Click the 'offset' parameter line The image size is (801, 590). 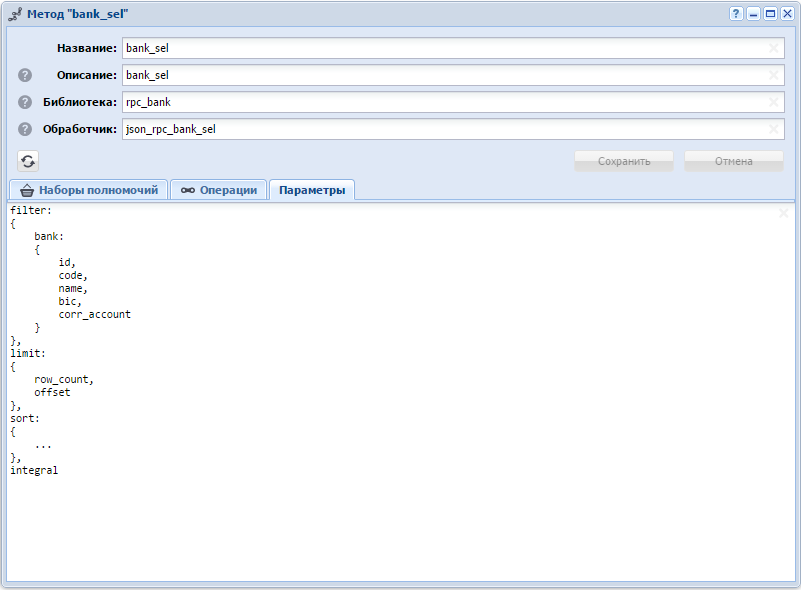(x=52, y=392)
